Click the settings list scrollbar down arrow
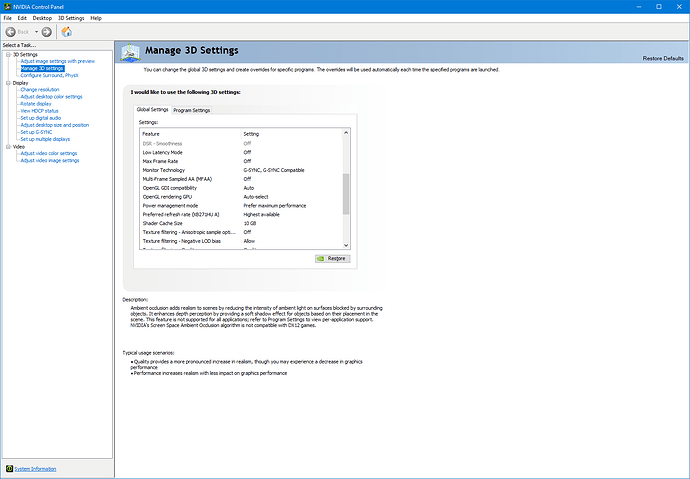Screen dimensions: 690x479 (x=347, y=245)
